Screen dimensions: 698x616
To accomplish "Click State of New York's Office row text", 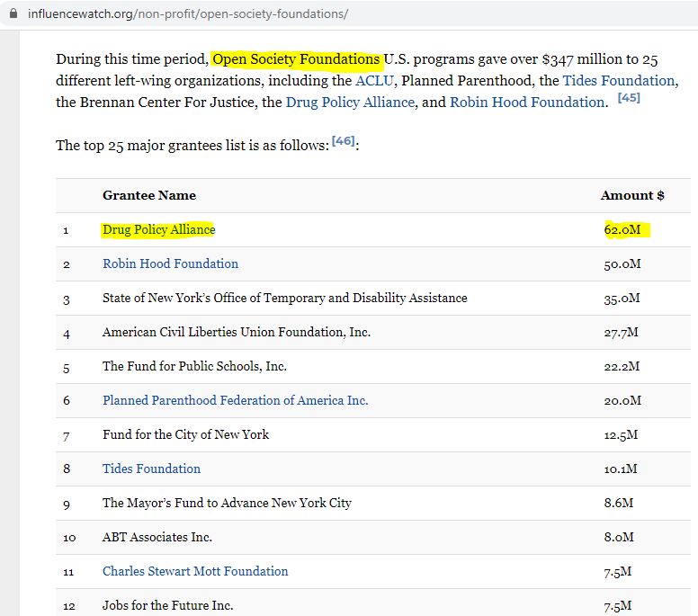I will click(x=285, y=298).
